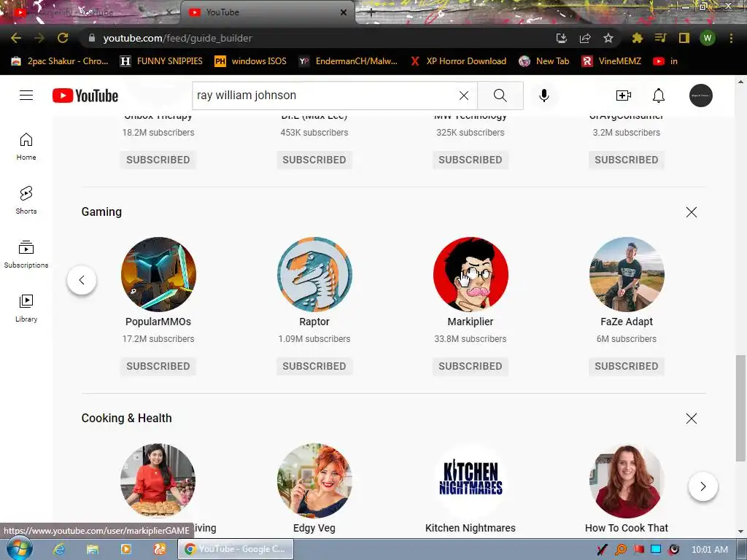Toggle SUBSCRIBED button under 18.2M subscribers channel
This screenshot has height=560, width=747.
158,160
